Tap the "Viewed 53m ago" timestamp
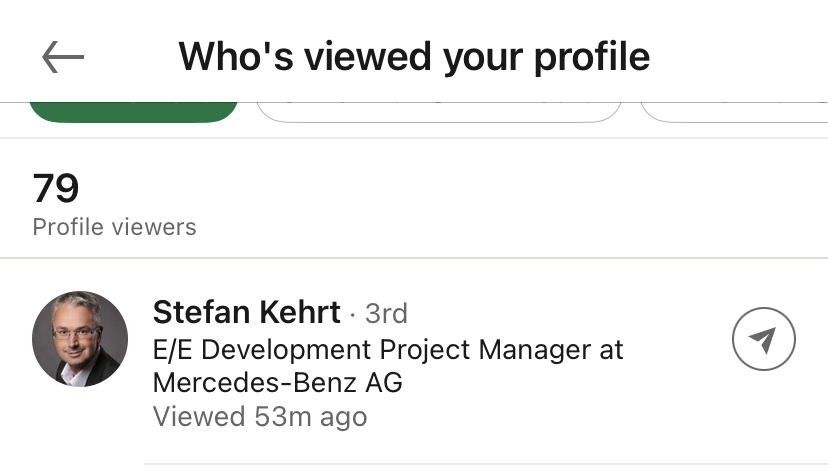The height and width of the screenshot is (471, 828). pos(260,416)
